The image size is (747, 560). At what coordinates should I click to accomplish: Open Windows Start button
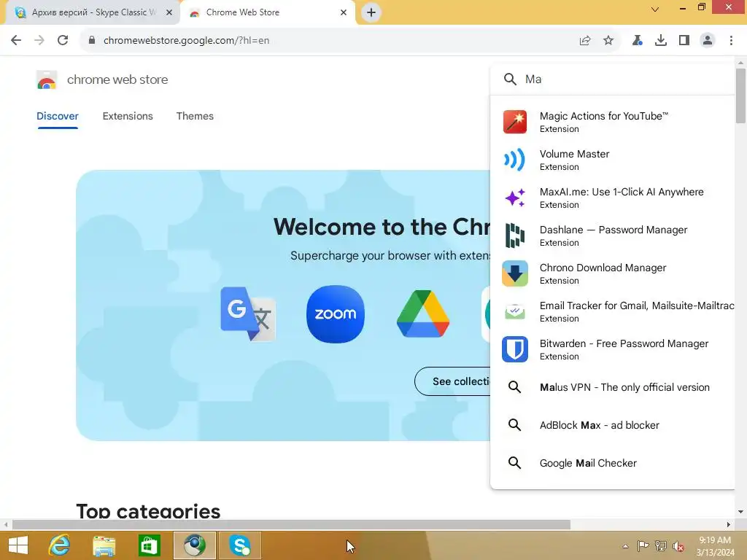click(x=18, y=545)
